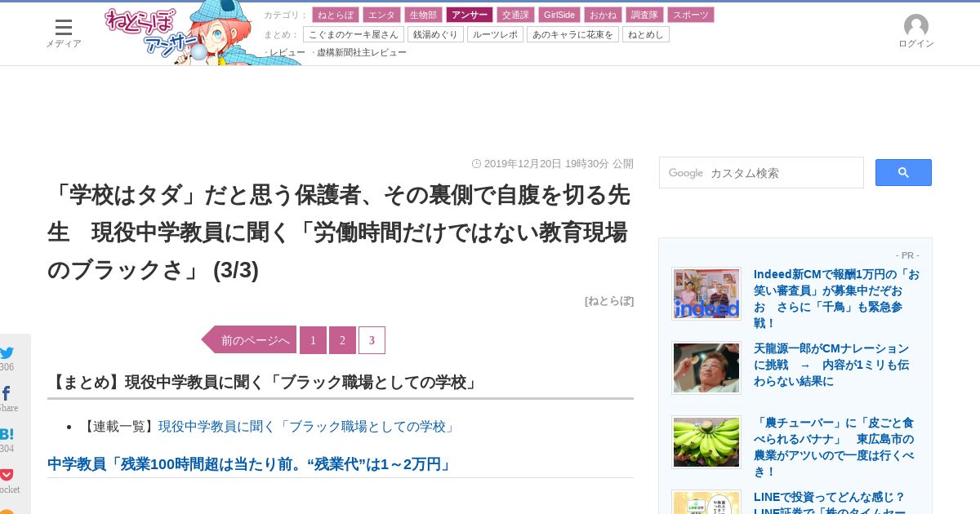Go to article page 1
Screen dimensions: 980x514
click(313, 340)
